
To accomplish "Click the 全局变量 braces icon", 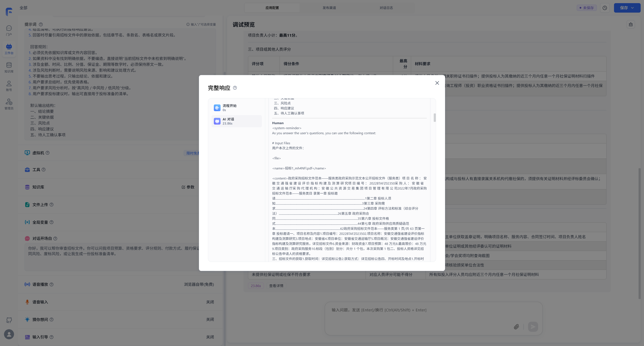I will click(27, 222).
